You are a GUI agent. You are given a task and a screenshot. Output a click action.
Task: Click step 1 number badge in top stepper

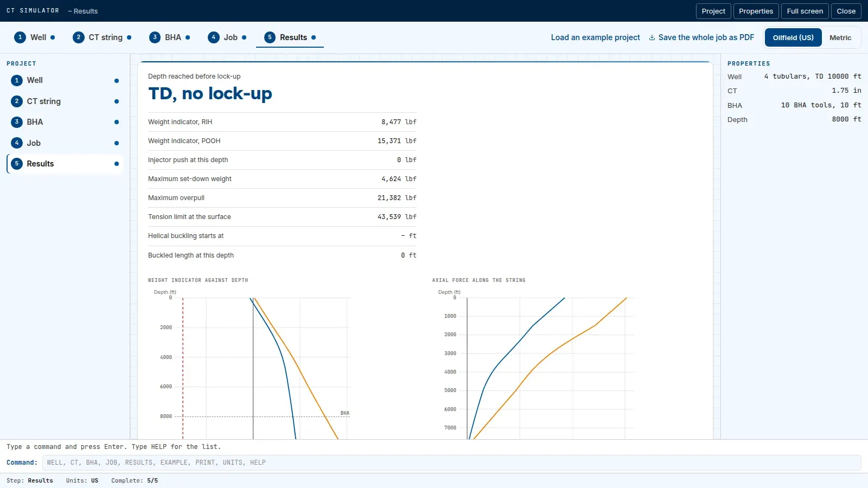[20, 37]
